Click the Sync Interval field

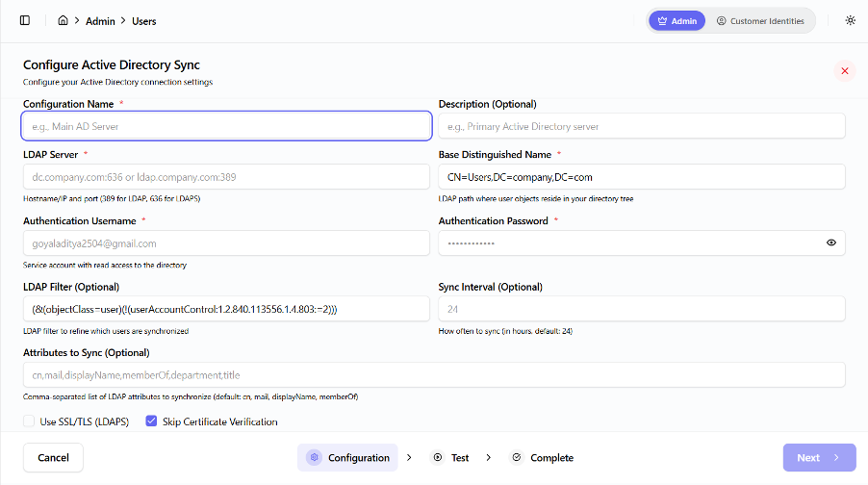coord(642,309)
